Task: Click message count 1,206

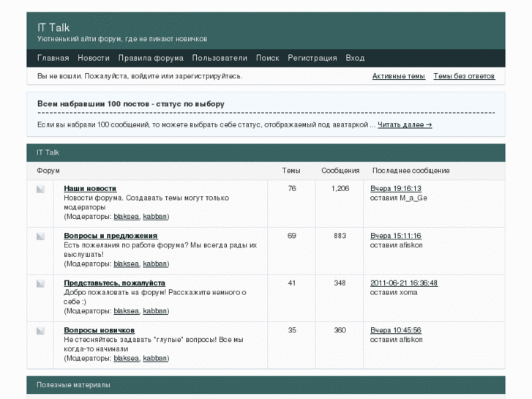Action: click(340, 188)
